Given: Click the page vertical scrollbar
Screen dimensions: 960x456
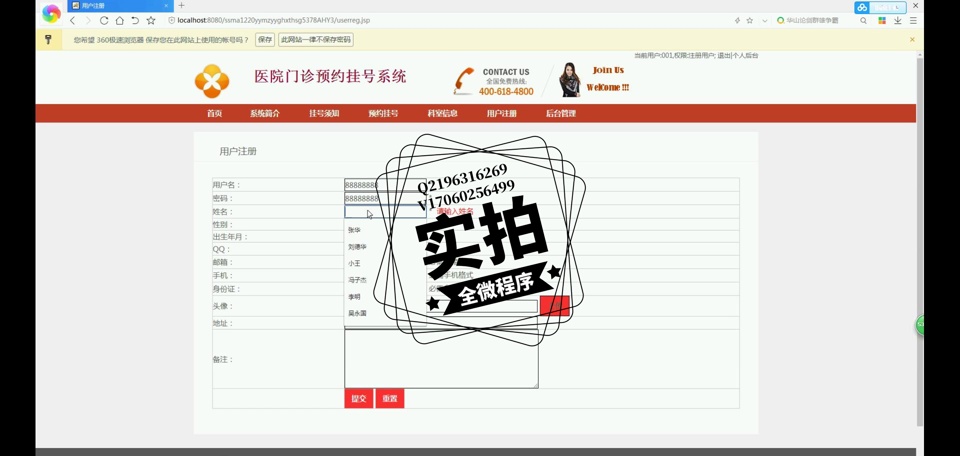Looking at the screenshot, I should pyautogui.click(x=920, y=240).
